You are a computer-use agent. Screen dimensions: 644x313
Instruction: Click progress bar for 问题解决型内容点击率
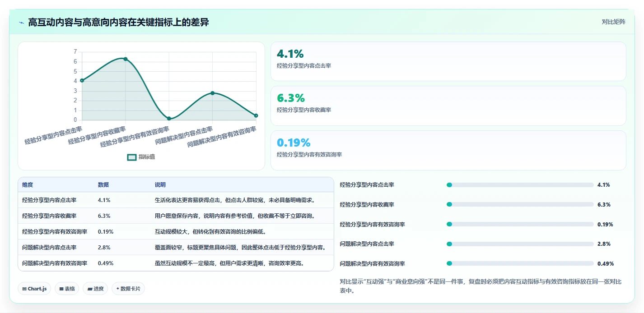pos(520,244)
